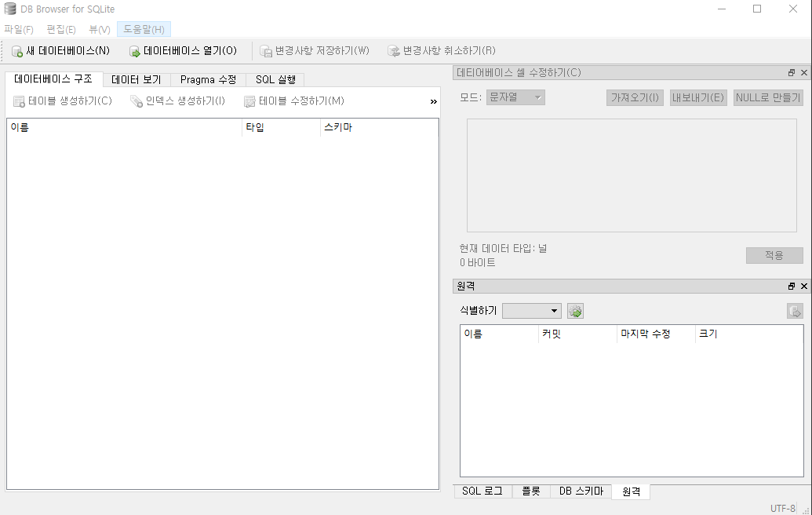Click the 타입 column header

click(x=281, y=127)
